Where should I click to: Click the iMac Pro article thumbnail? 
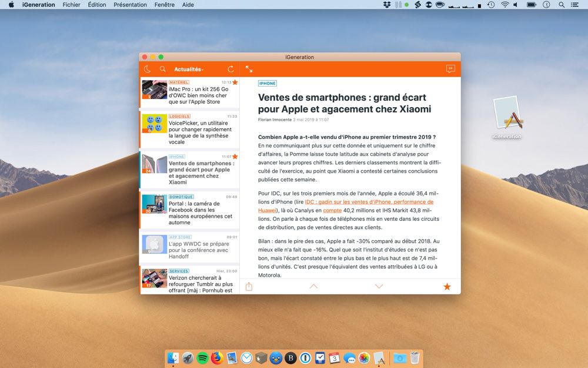(x=154, y=89)
